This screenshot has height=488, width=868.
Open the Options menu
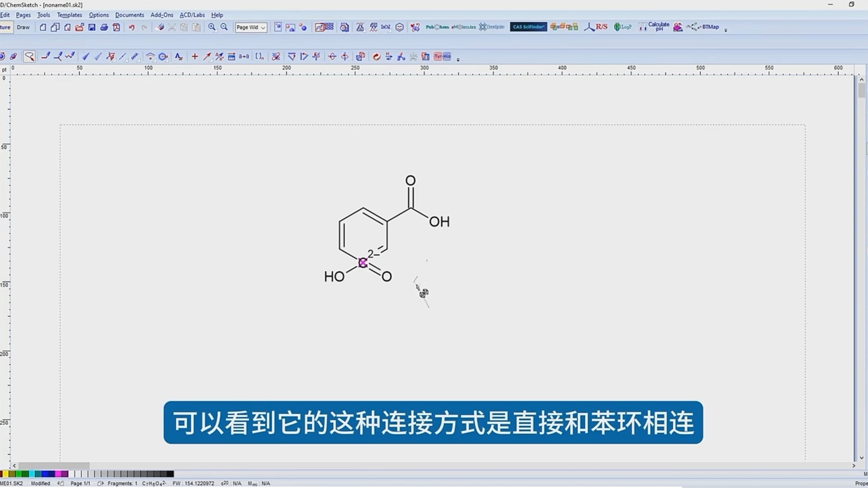pyautogui.click(x=99, y=15)
